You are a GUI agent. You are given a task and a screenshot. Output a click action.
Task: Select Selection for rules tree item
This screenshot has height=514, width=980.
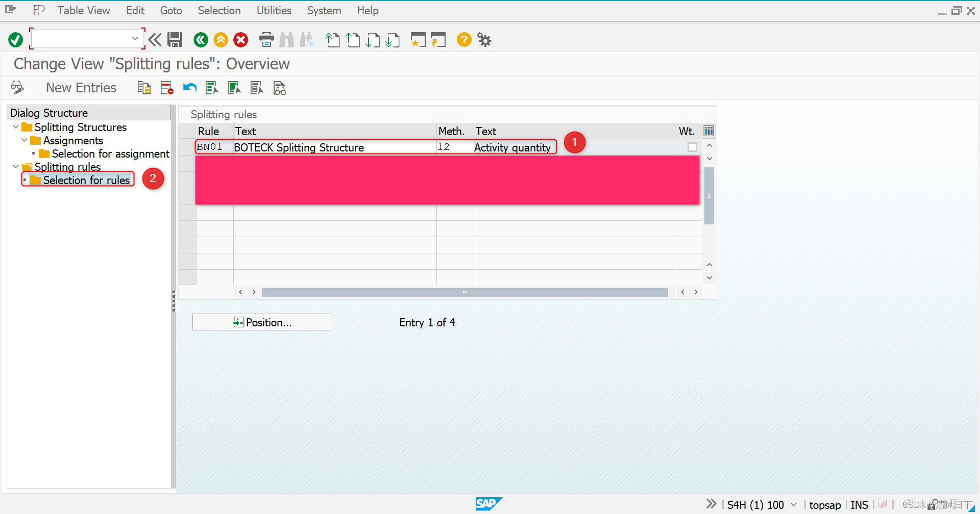click(x=86, y=180)
